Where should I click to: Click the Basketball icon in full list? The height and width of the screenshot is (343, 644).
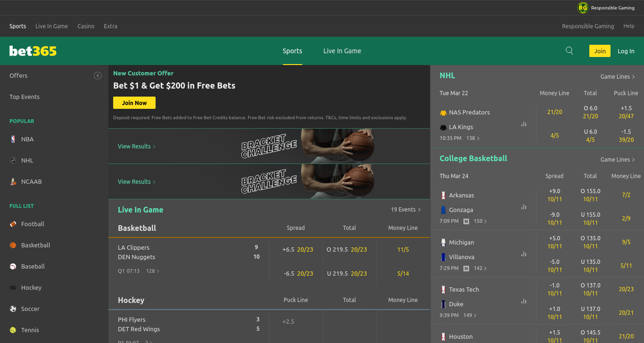13,245
